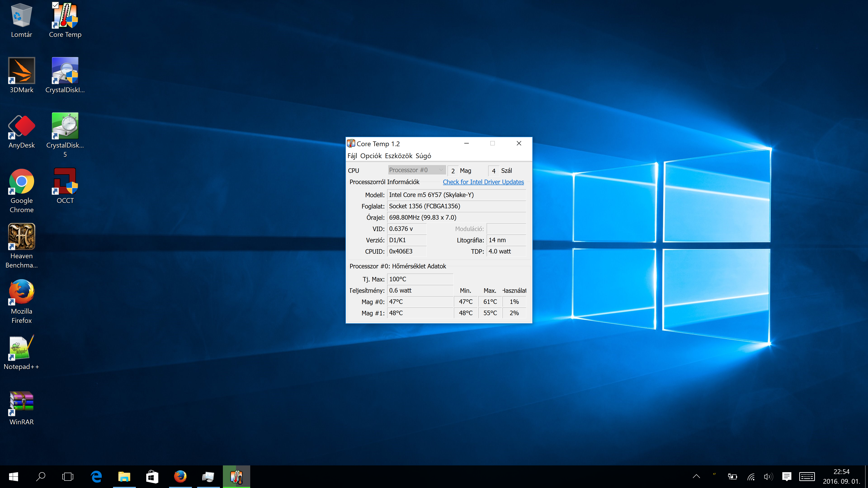Screen dimensions: 868x488
Task: Click Check for Intel Driver Updates link
Action: 483,182
